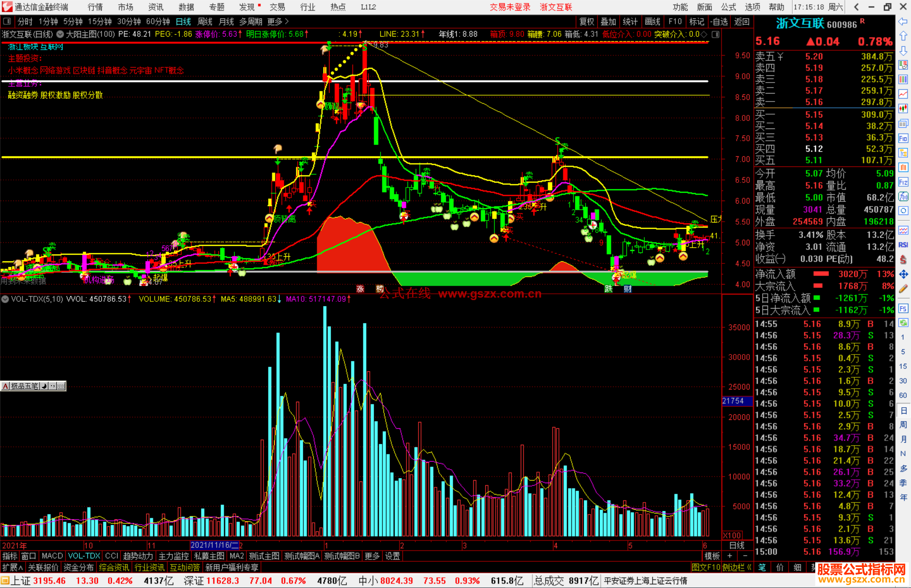This screenshot has width=911, height=588.
Task: Select the 细 tab under the tick list
Action: [797, 567]
